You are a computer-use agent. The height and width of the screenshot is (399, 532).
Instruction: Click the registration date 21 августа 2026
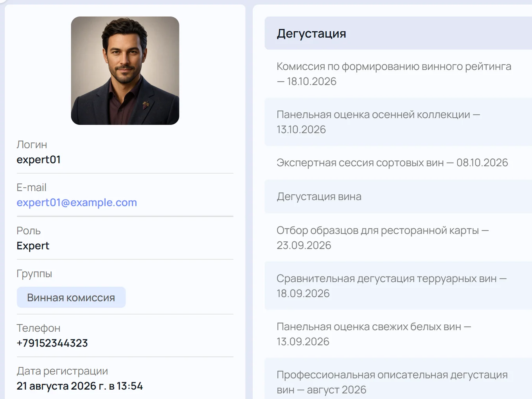pos(56,386)
